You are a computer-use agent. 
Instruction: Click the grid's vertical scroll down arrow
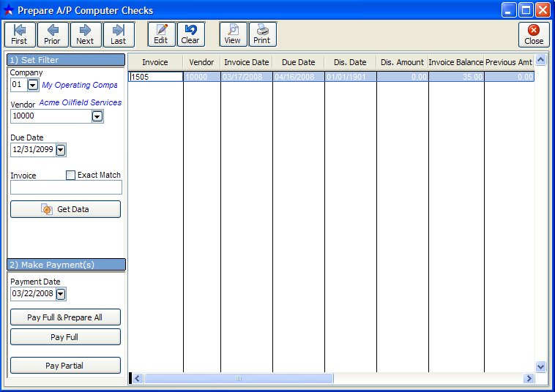540,366
